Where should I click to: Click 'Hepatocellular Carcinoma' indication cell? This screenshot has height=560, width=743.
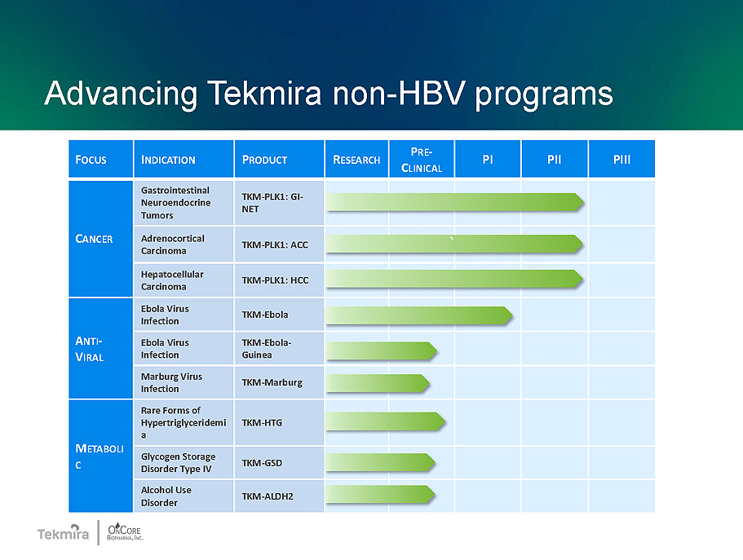184,280
